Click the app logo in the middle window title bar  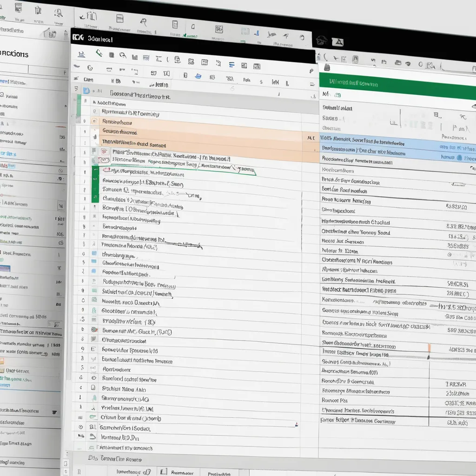click(78, 37)
